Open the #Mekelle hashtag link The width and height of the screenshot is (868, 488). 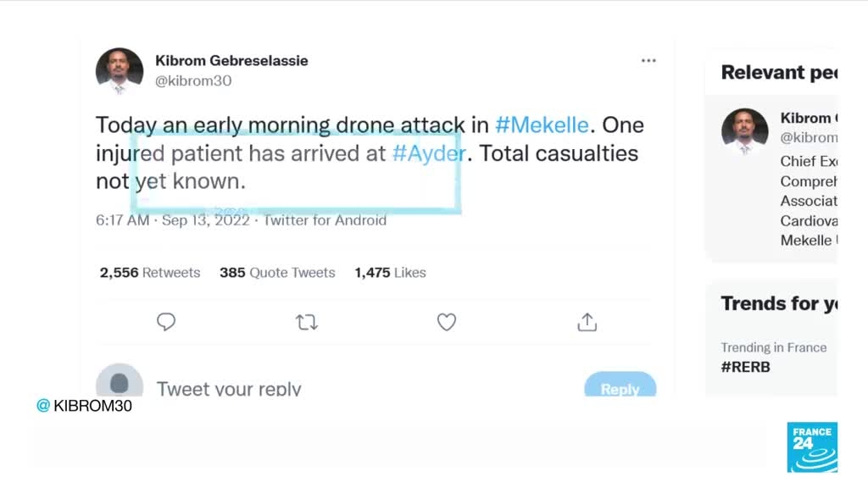click(x=542, y=125)
